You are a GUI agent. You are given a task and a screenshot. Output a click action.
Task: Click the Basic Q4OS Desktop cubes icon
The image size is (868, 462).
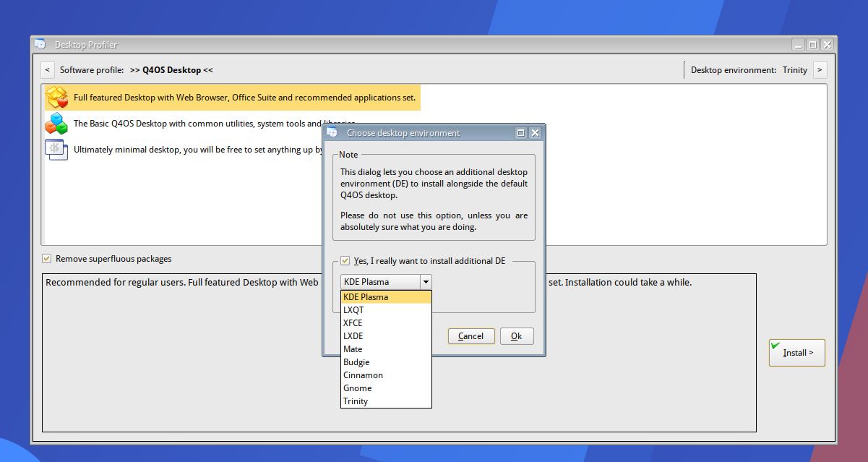(x=56, y=124)
